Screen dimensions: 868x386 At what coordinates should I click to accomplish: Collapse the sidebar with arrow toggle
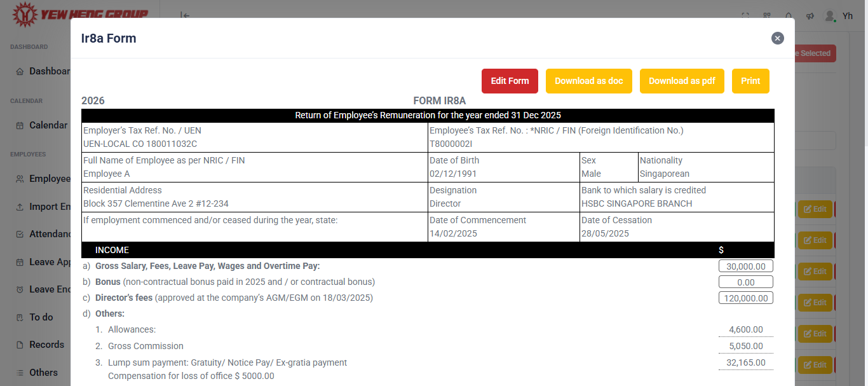click(185, 15)
